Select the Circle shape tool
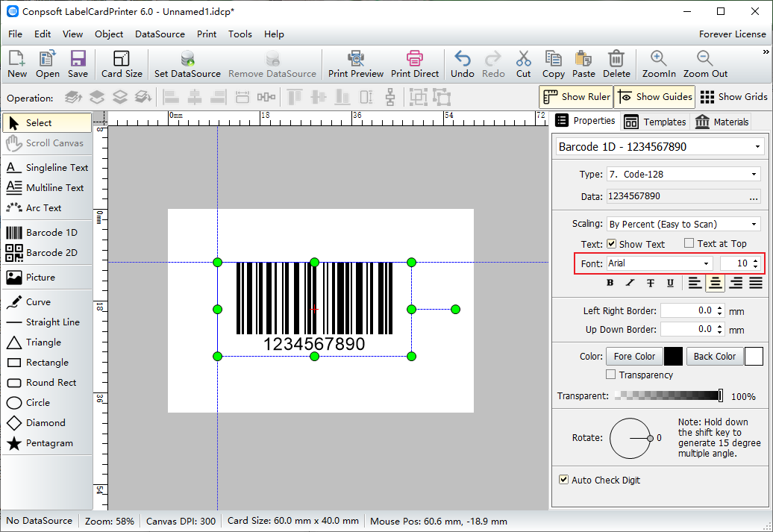The width and height of the screenshot is (773, 532). pyautogui.click(x=47, y=403)
